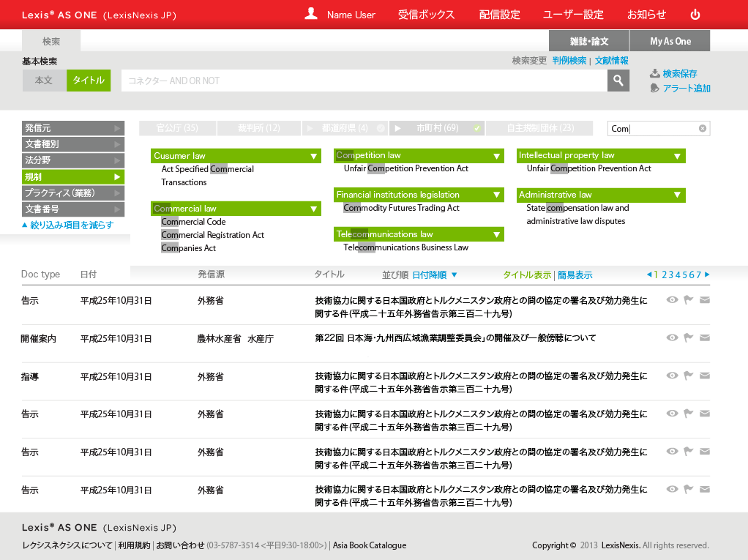Screen dimensions: 748x560
Task: Open the 雑誌・論文 tab
Action: click(x=589, y=41)
